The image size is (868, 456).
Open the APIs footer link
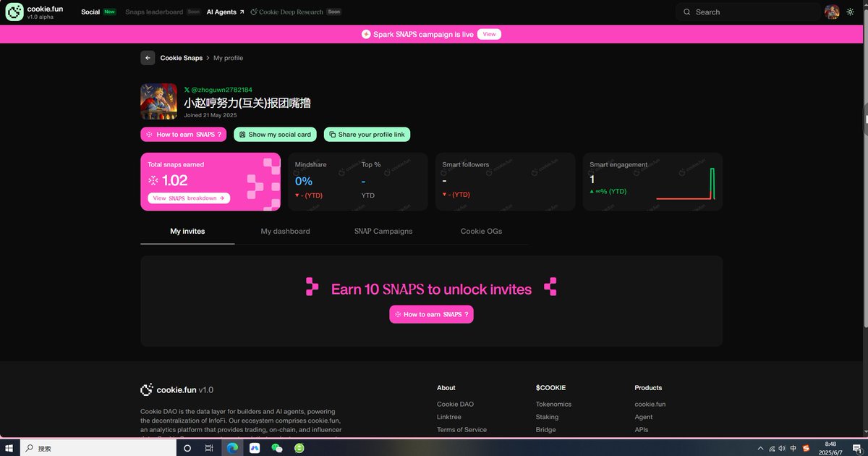click(x=642, y=430)
